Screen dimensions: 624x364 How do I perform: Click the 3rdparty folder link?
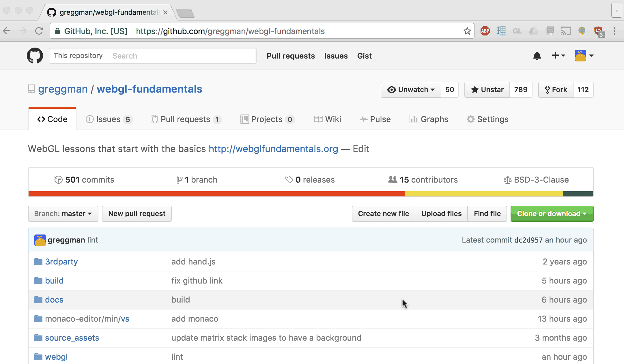61,261
